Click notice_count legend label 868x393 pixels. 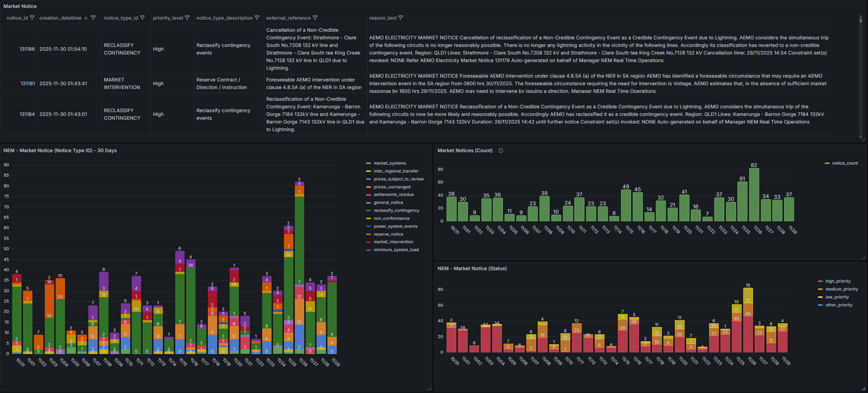(x=845, y=163)
